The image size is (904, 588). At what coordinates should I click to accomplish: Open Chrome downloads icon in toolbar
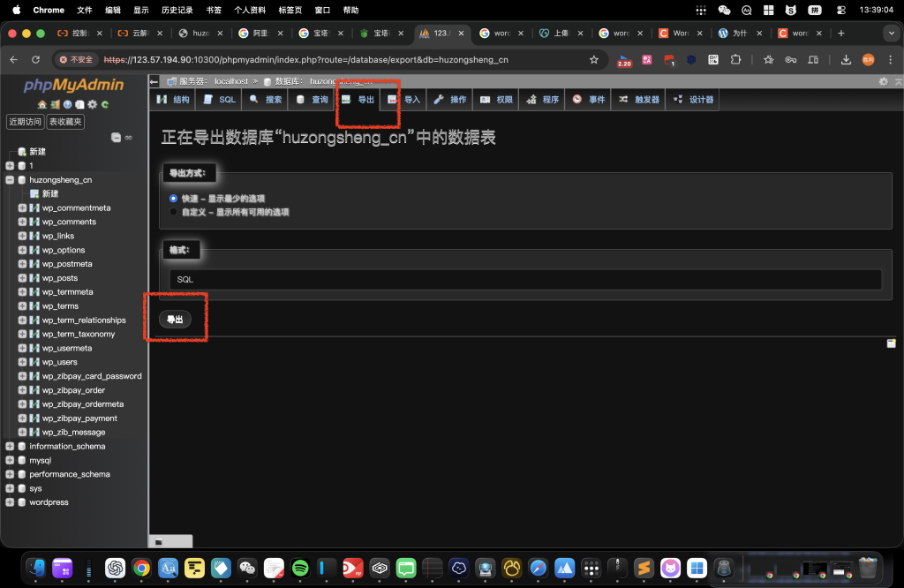pos(846,59)
